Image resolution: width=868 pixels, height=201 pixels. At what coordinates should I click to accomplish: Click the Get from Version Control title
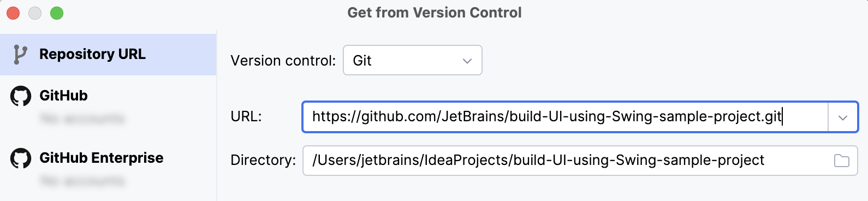click(x=435, y=13)
